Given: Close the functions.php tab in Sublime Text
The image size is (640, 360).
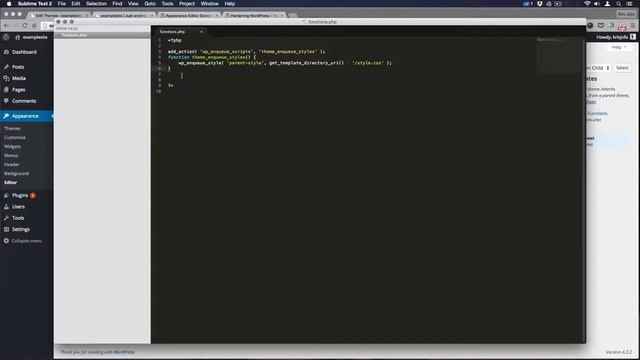Looking at the screenshot, I should click(x=201, y=31).
